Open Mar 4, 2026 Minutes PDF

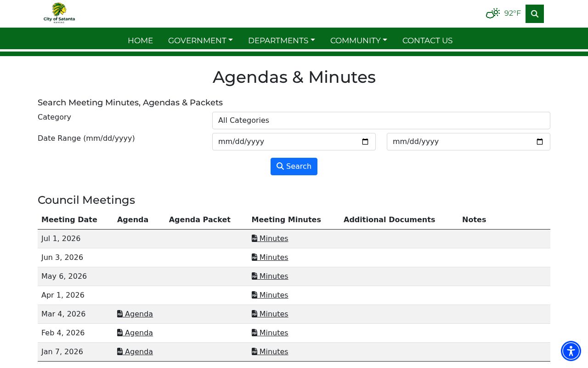[x=270, y=314]
